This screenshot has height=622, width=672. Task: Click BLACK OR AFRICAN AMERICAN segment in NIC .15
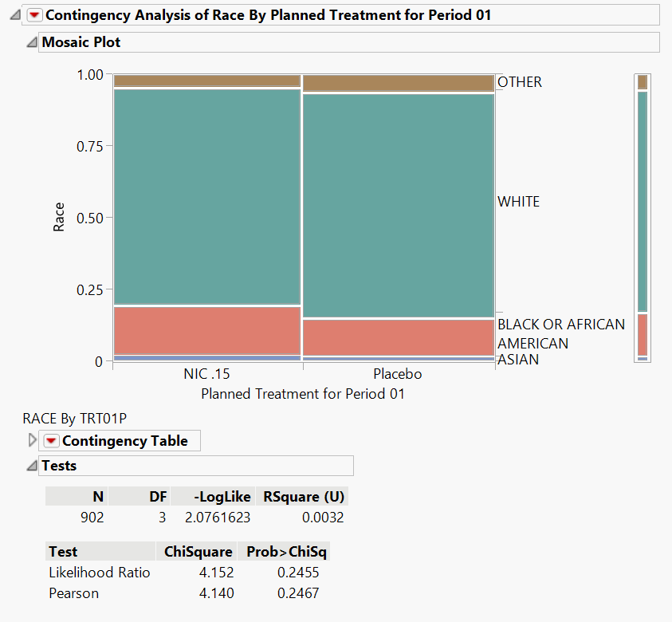[206, 330]
